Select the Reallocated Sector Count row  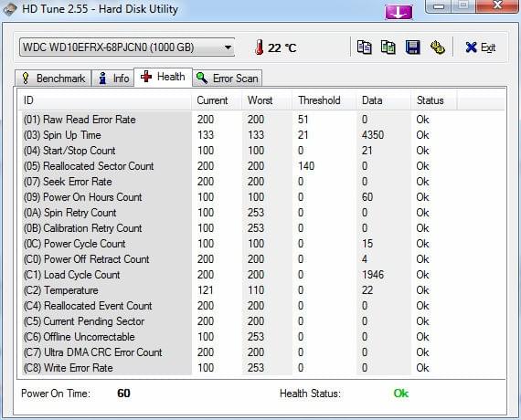click(262, 166)
